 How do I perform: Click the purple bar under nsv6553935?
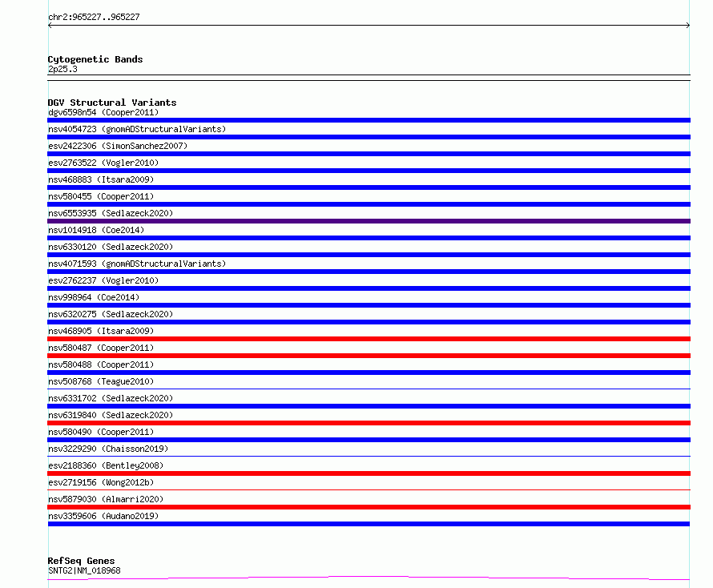pos(369,221)
